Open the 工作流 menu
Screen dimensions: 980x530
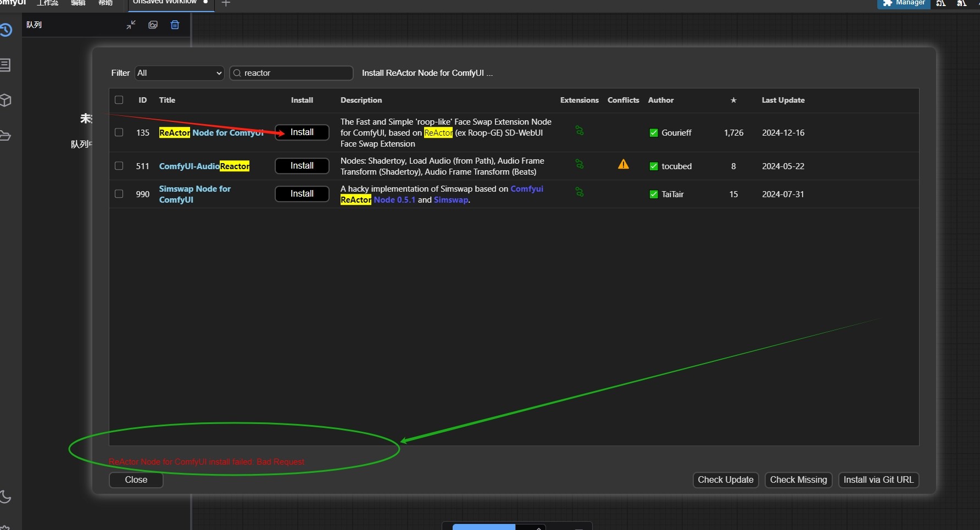pos(47,3)
